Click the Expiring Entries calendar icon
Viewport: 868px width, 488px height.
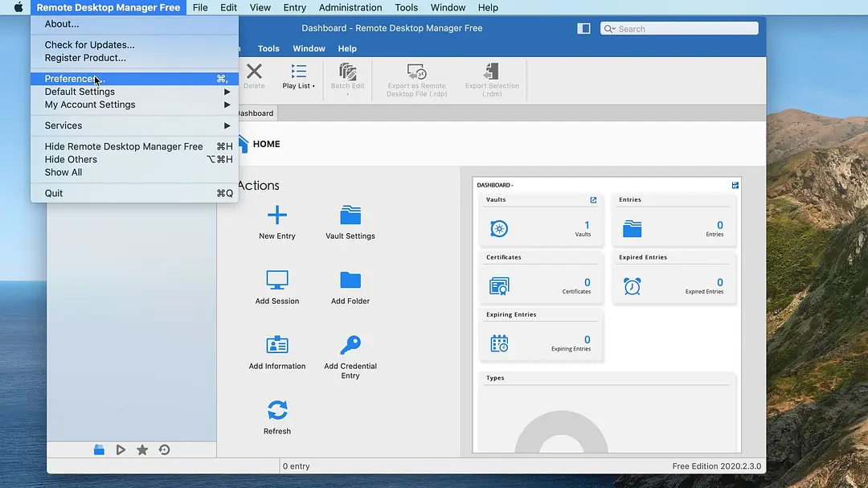click(499, 343)
